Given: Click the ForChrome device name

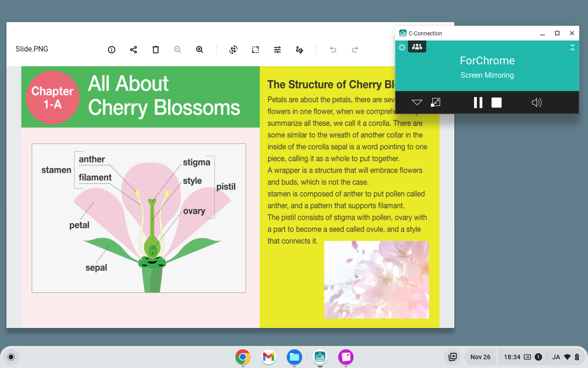Looking at the screenshot, I should point(487,61).
